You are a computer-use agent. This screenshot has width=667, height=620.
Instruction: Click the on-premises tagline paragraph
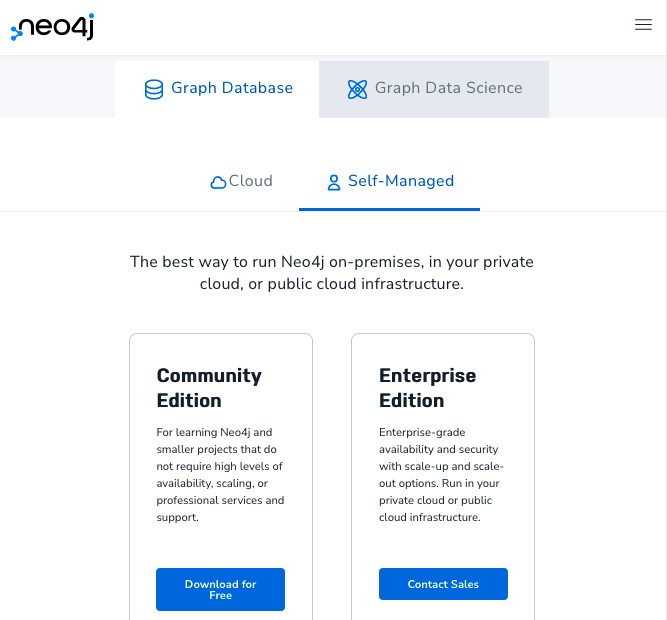(332, 273)
